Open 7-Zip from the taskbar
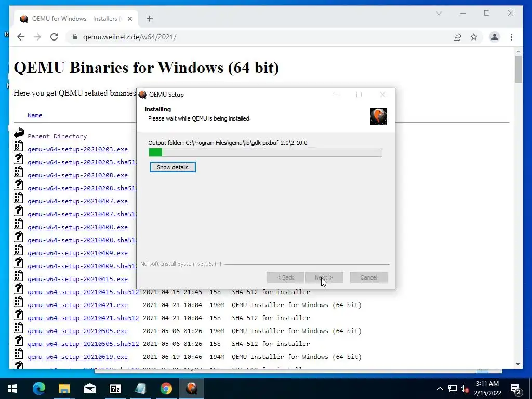This screenshot has width=532, height=399. (115, 389)
